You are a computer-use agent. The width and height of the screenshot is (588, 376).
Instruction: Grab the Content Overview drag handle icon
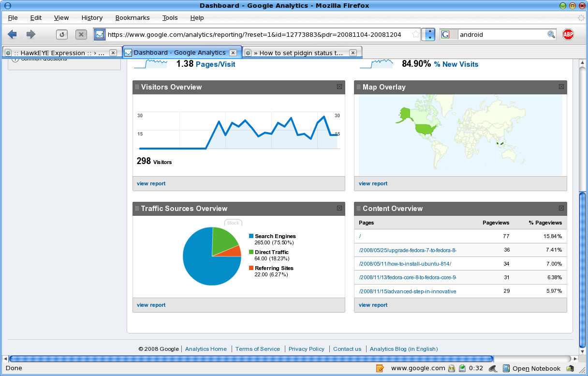[x=359, y=209]
